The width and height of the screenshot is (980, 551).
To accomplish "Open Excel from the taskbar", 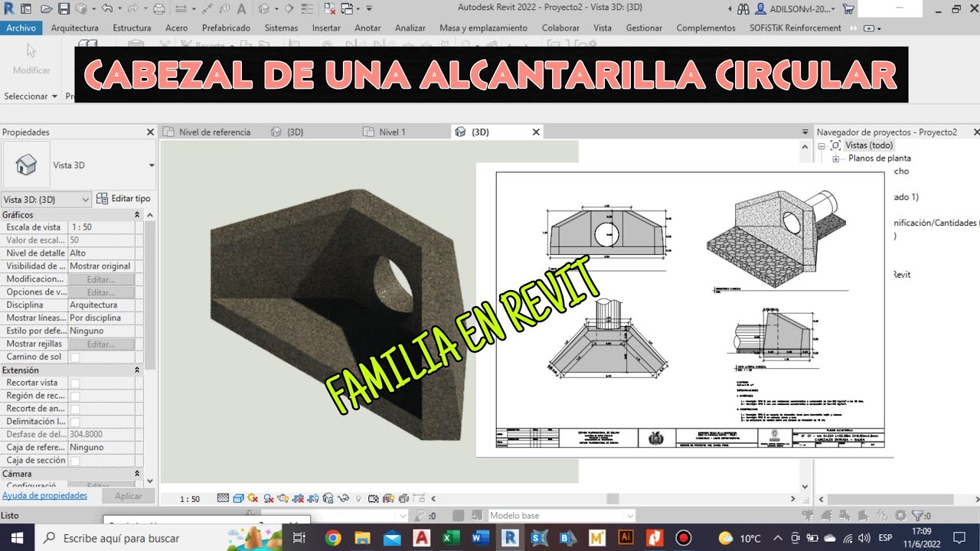I will (451, 538).
